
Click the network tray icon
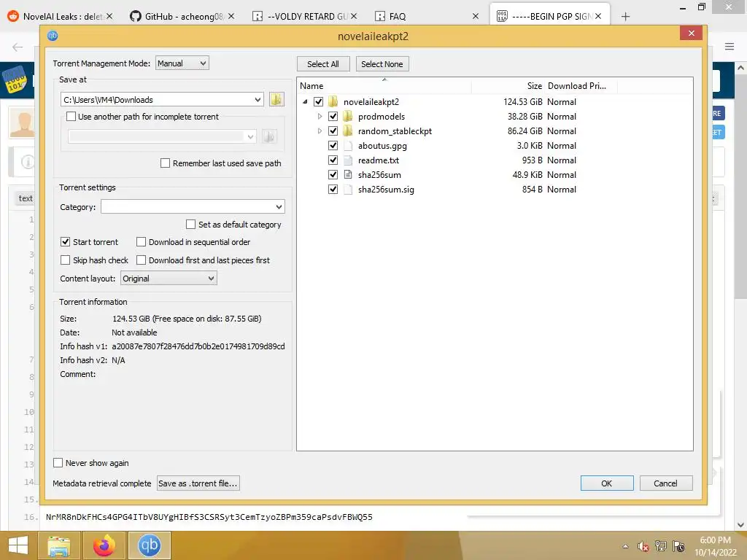661,546
